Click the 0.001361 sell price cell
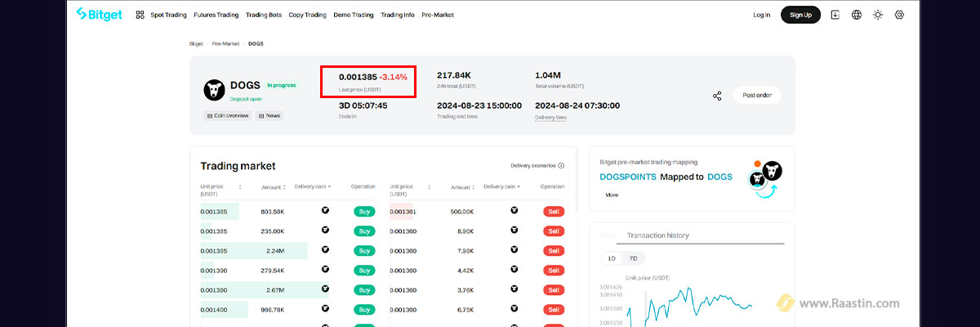This screenshot has width=980, height=327. pos(403,211)
